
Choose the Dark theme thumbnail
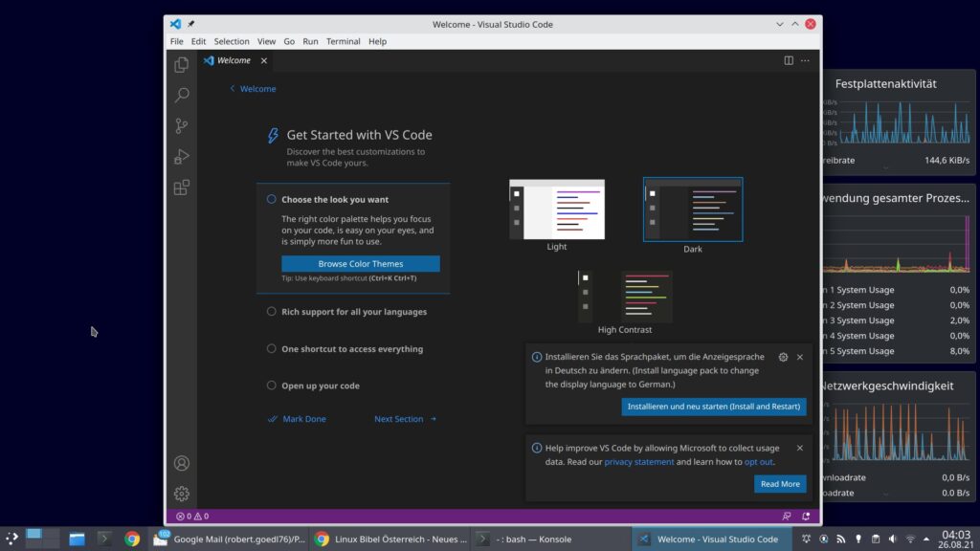coord(693,209)
